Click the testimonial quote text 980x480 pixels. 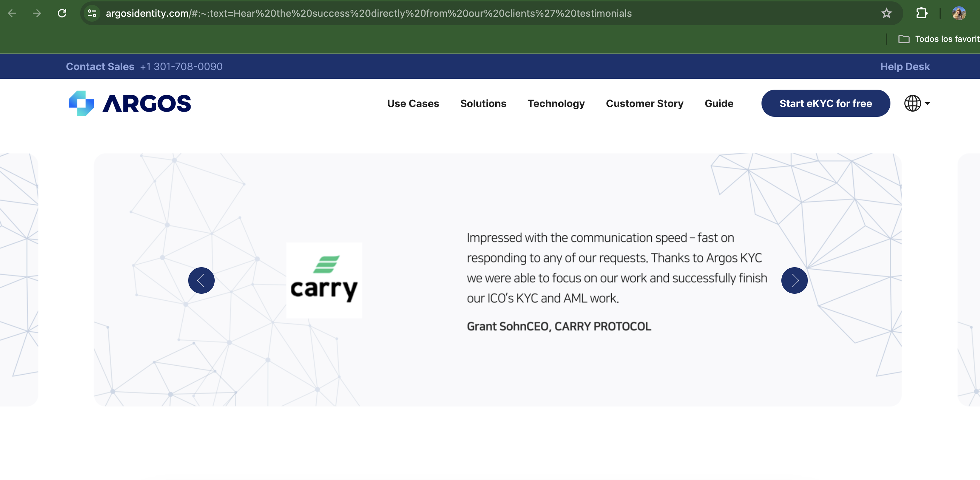point(617,268)
